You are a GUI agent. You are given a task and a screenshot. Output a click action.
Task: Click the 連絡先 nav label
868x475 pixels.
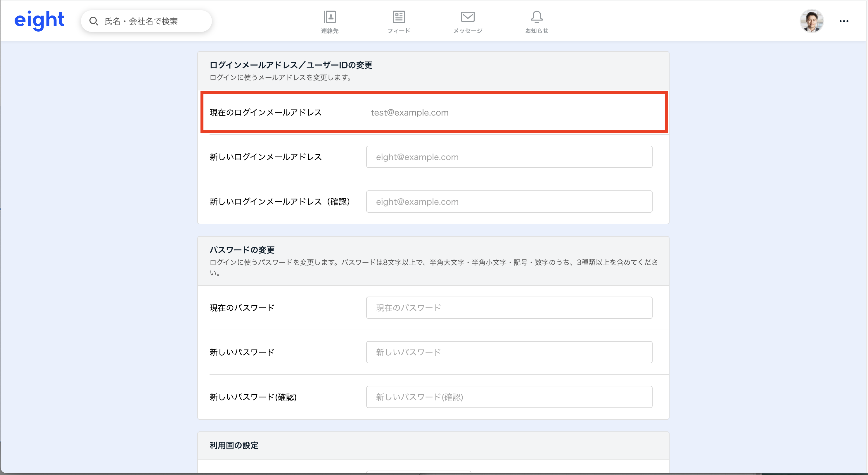tap(330, 31)
